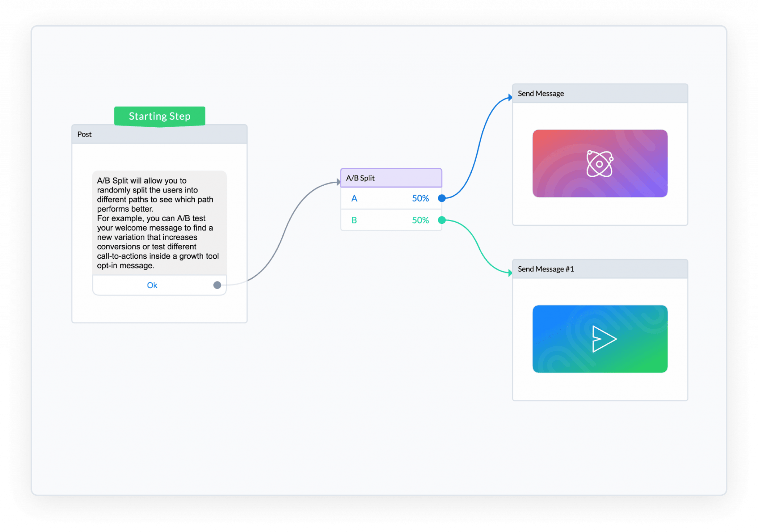The image size is (758, 532).
Task: Open the Send Message node header
Action: tap(600, 94)
